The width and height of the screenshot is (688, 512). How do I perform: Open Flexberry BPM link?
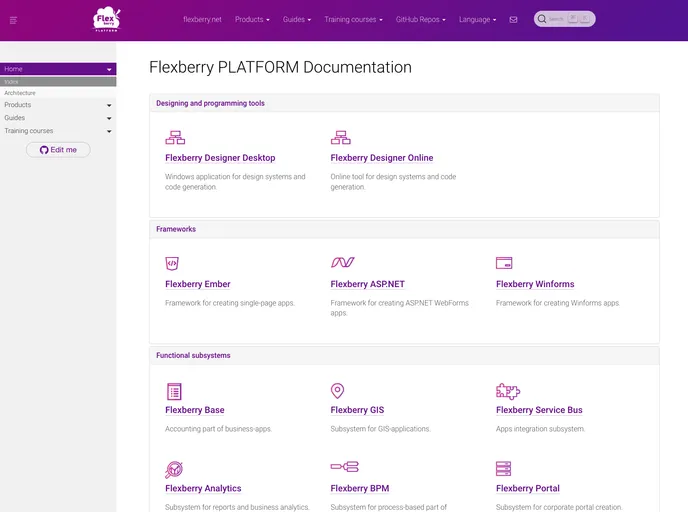(360, 488)
